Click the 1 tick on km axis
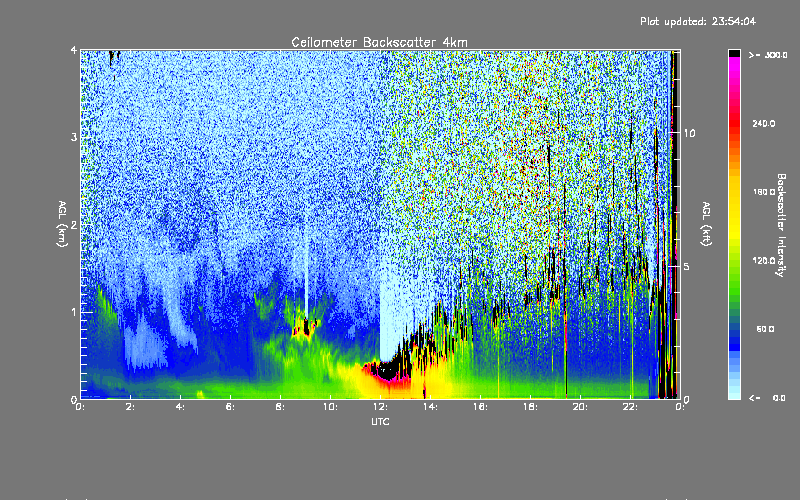 pos(74,312)
